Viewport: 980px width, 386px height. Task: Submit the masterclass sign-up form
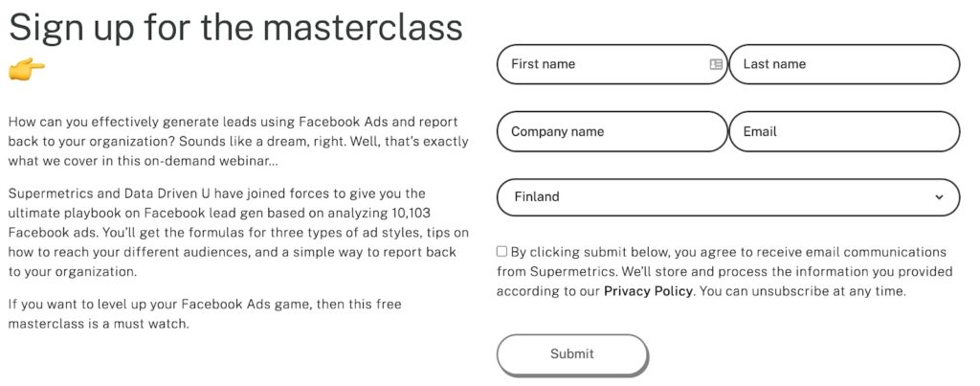pos(572,354)
